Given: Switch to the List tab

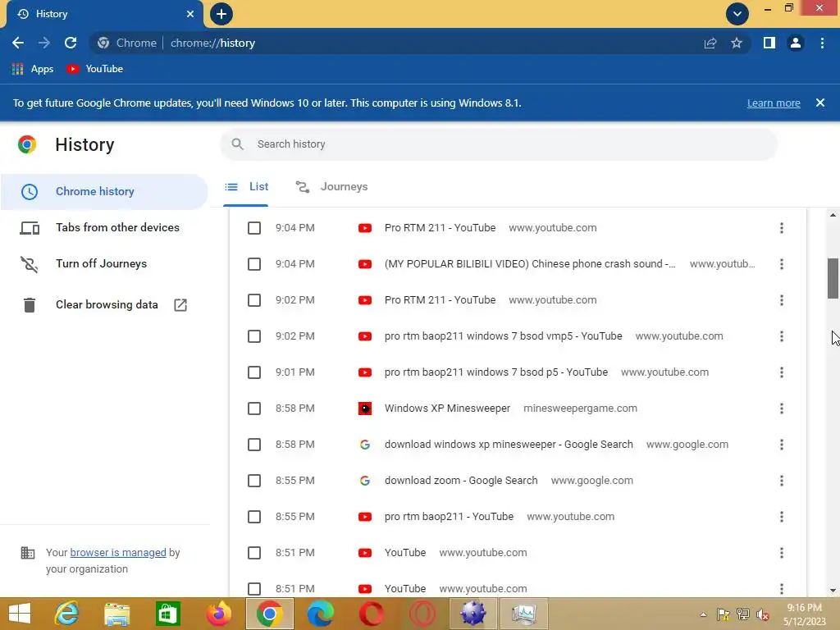Looking at the screenshot, I should pos(246,187).
